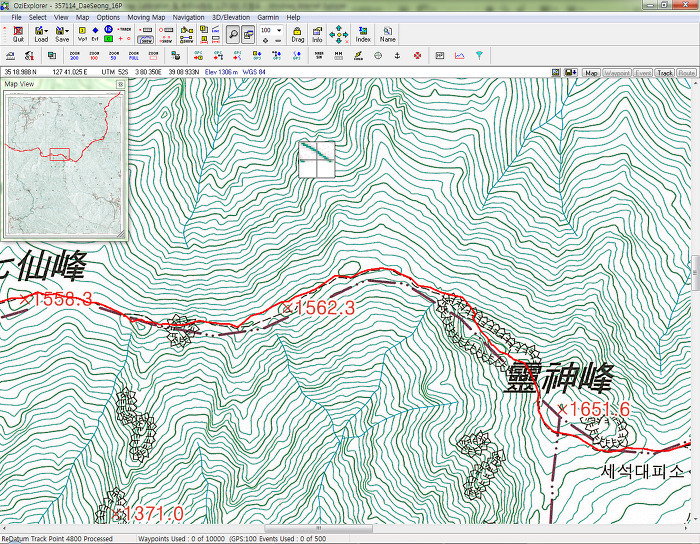Click the compass target circle icon

coord(378,56)
